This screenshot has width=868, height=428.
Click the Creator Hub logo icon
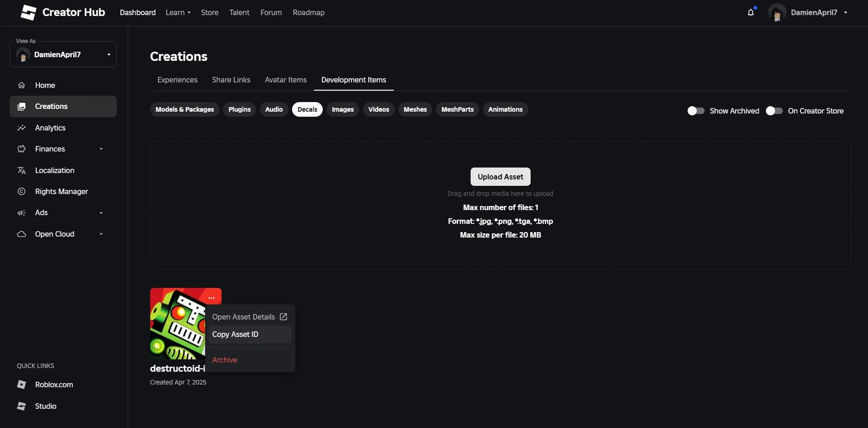coord(28,12)
